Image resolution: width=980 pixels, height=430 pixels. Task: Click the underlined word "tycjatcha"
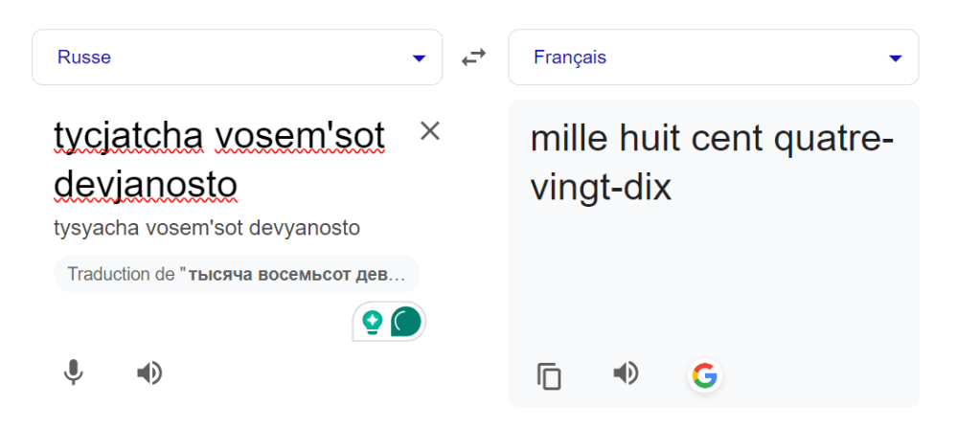pos(128,138)
